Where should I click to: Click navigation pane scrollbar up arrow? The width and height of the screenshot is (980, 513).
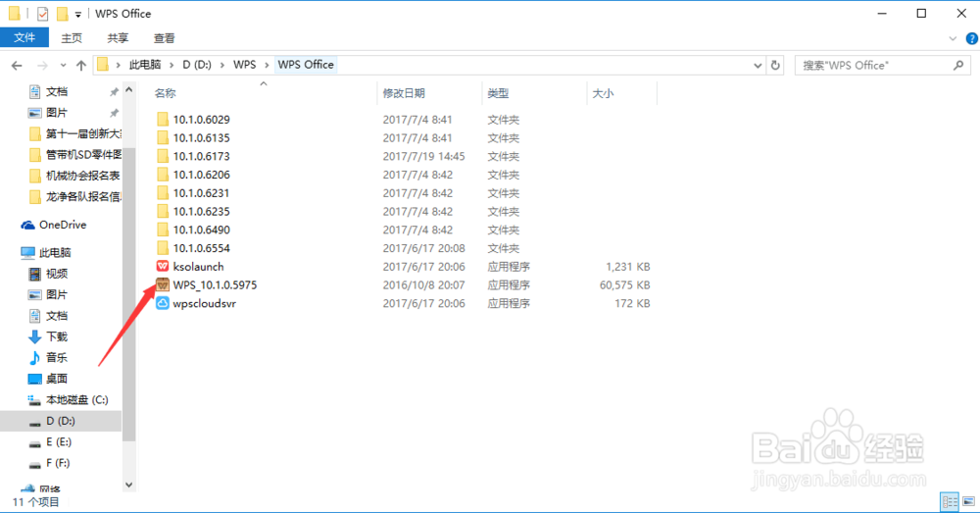pos(128,90)
